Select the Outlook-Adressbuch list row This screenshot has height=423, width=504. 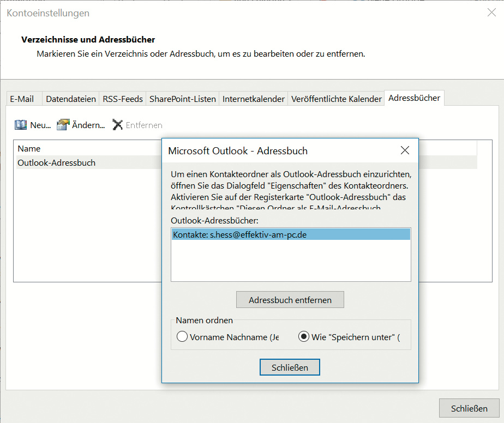click(x=56, y=162)
